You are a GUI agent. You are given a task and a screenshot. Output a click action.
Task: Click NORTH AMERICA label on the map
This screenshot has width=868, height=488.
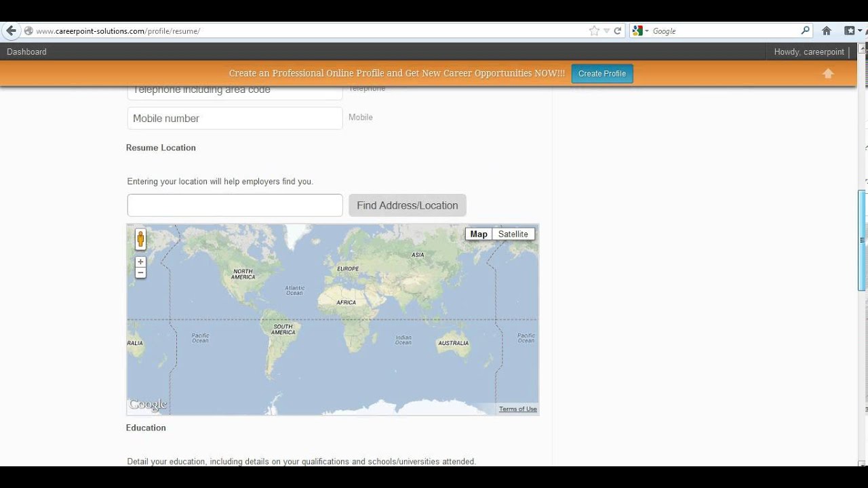click(243, 274)
